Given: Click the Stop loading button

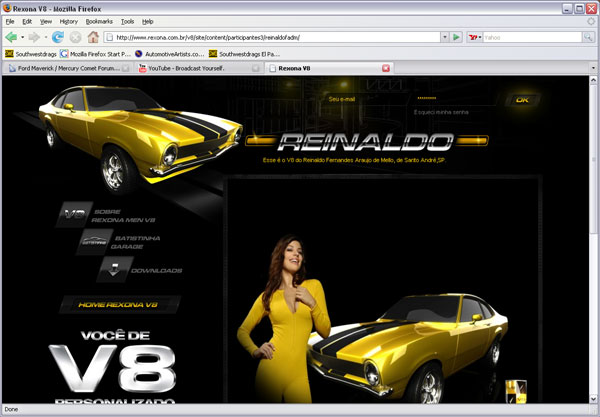Looking at the screenshot, I should [75, 37].
